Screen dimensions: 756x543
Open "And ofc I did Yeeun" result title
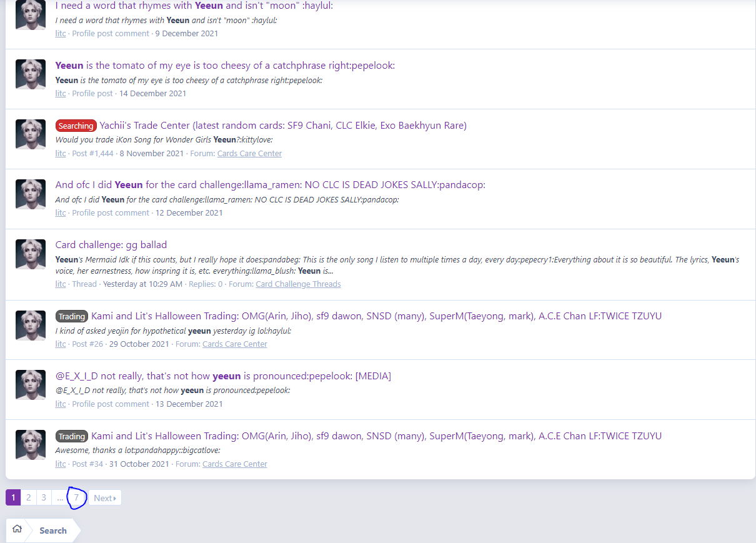270,185
